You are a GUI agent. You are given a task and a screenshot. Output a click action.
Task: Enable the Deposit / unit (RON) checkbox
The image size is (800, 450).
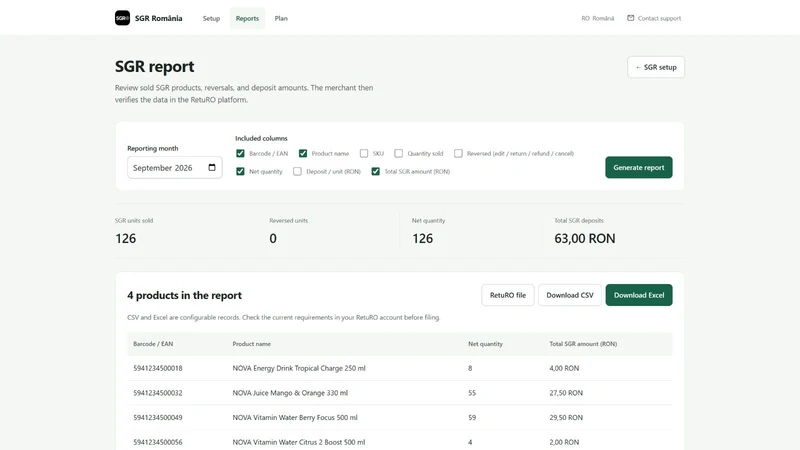(x=297, y=171)
